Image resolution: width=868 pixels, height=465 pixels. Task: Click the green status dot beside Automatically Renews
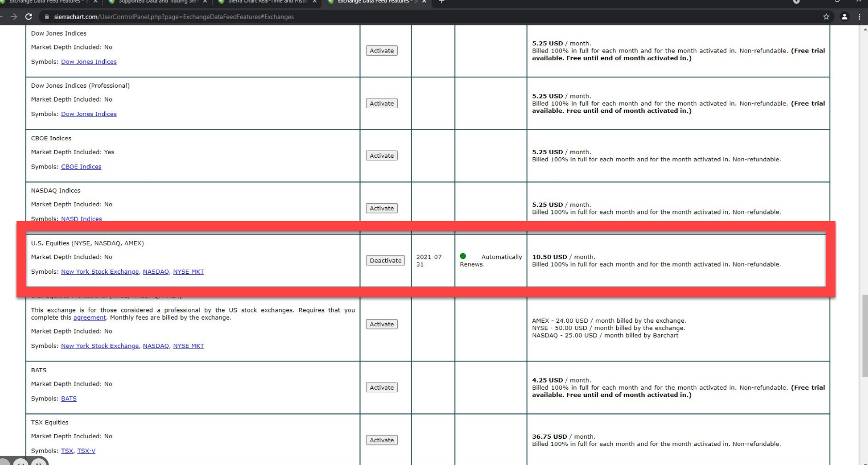pos(463,256)
